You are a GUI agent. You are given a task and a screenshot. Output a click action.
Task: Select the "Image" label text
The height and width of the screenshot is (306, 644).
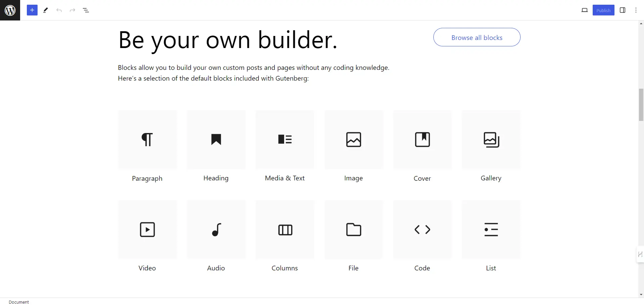click(354, 178)
